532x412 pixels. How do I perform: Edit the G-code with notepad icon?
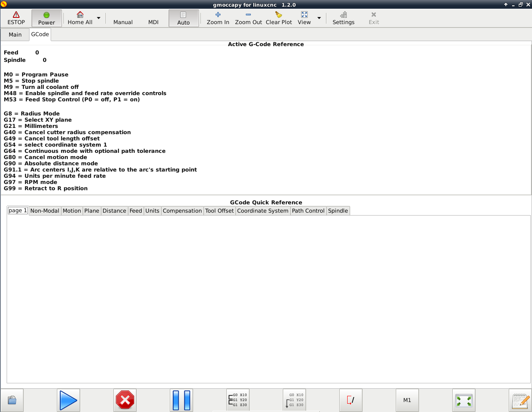[520, 400]
